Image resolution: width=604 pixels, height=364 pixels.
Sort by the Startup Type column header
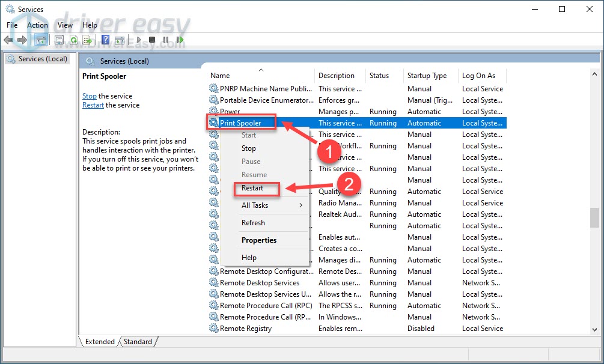point(427,76)
